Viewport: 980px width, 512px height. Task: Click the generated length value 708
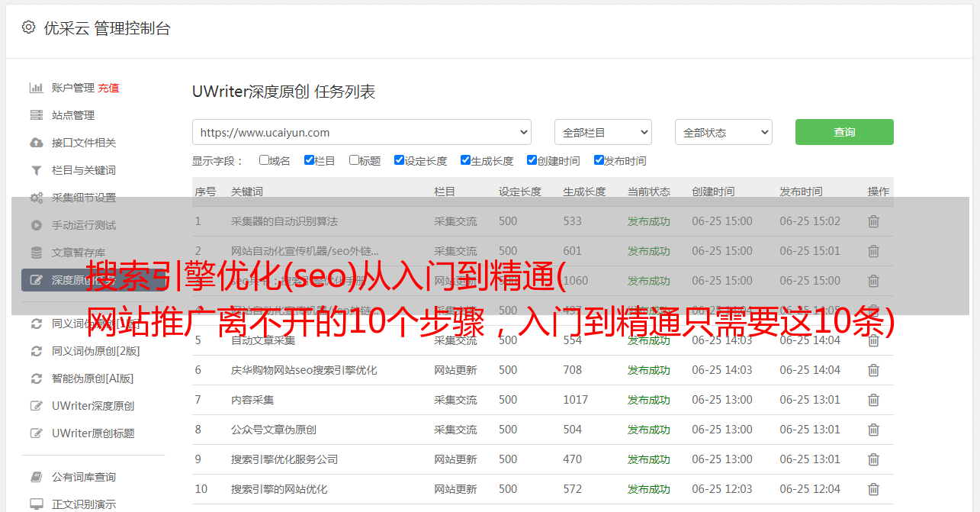(x=573, y=370)
